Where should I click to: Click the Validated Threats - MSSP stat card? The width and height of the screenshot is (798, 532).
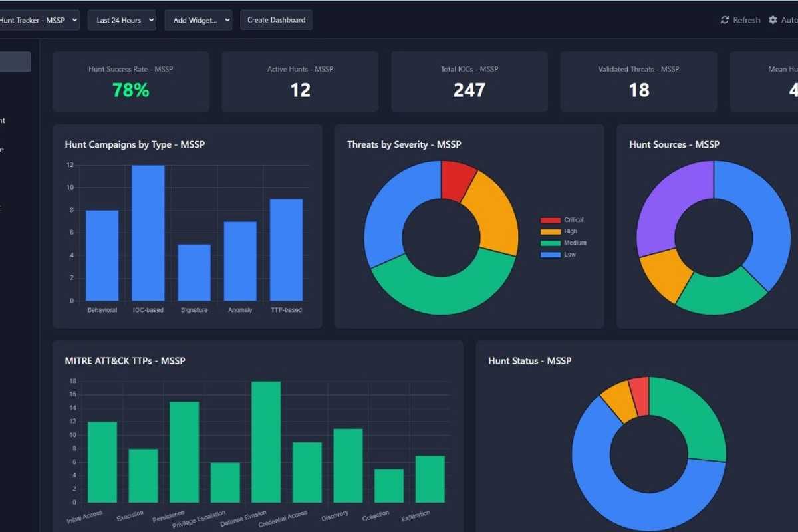coord(638,81)
